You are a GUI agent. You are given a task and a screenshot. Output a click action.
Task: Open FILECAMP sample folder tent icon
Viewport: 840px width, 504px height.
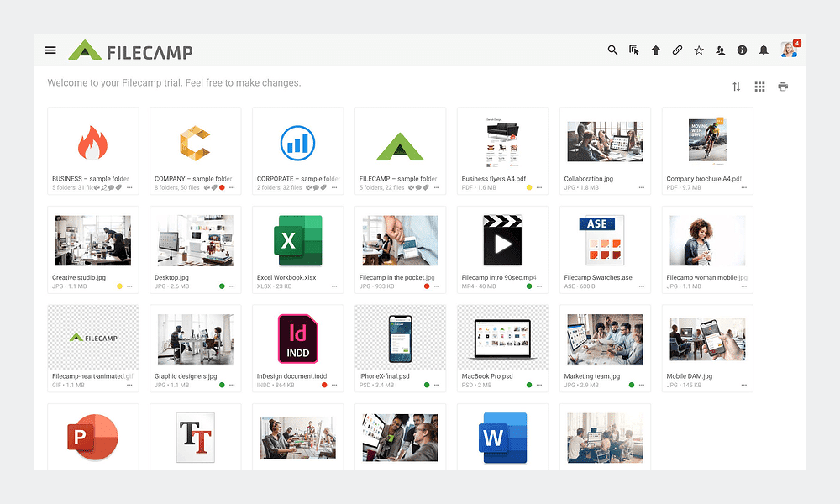click(400, 146)
